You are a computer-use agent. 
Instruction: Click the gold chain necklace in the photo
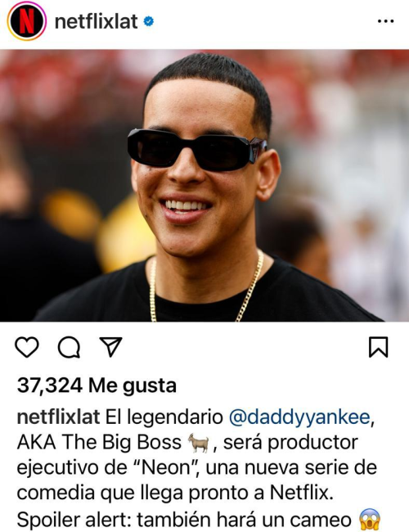point(207,286)
